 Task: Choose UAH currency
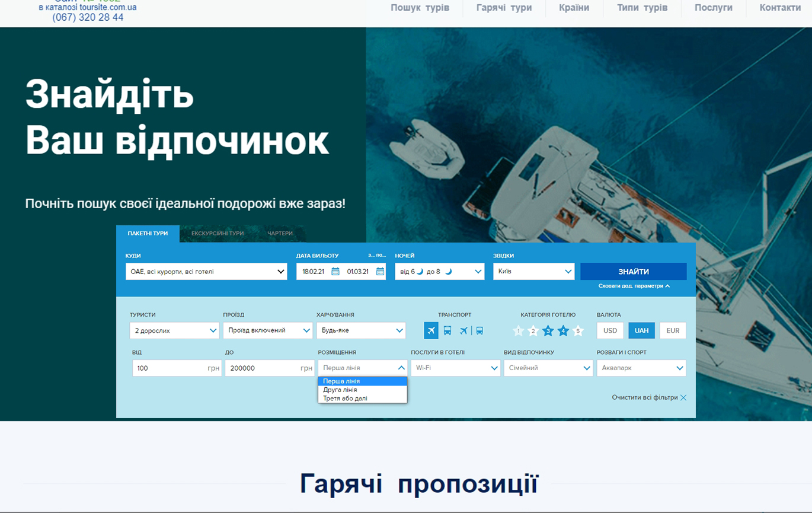641,330
